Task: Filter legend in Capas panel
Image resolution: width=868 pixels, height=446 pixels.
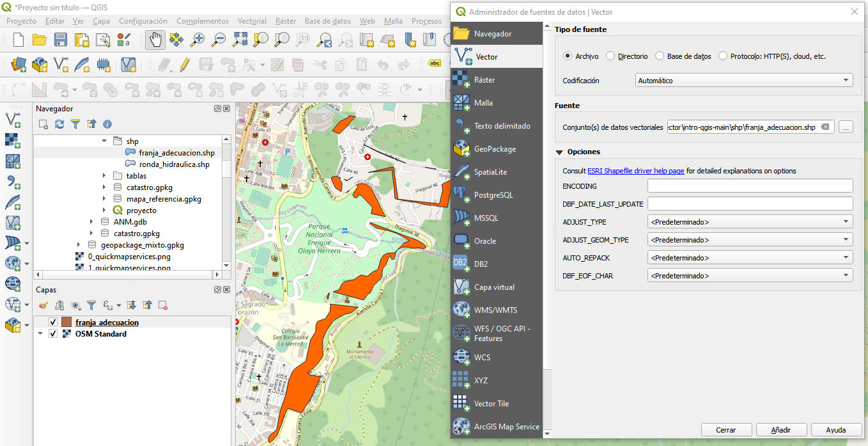Action: [91, 305]
